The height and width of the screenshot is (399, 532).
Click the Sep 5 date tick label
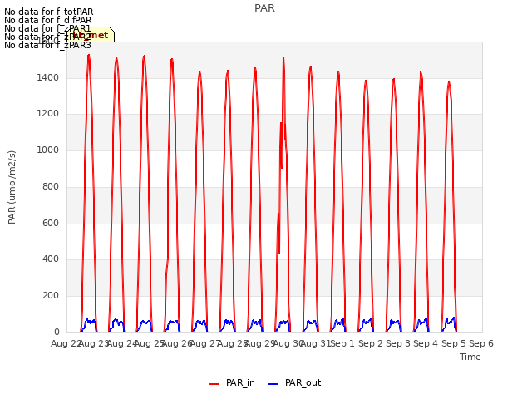pos(454,343)
